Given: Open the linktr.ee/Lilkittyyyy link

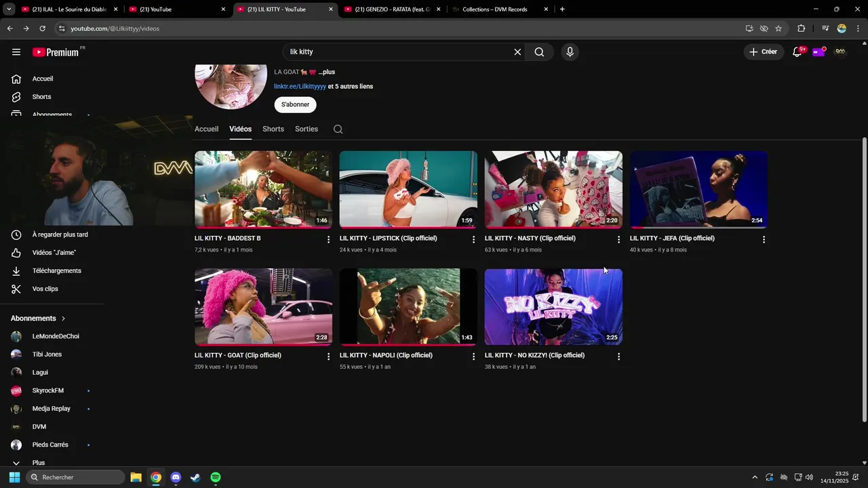Looking at the screenshot, I should click(x=300, y=87).
